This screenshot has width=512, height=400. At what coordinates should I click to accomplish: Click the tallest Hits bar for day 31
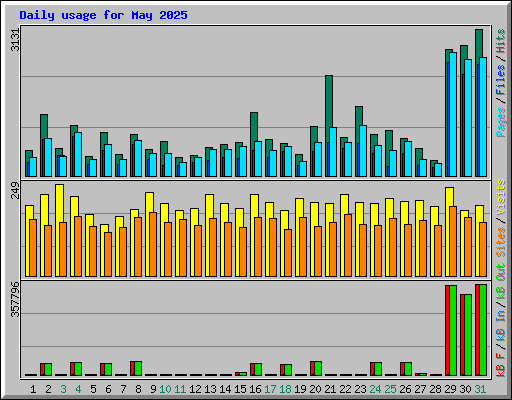coord(479,43)
